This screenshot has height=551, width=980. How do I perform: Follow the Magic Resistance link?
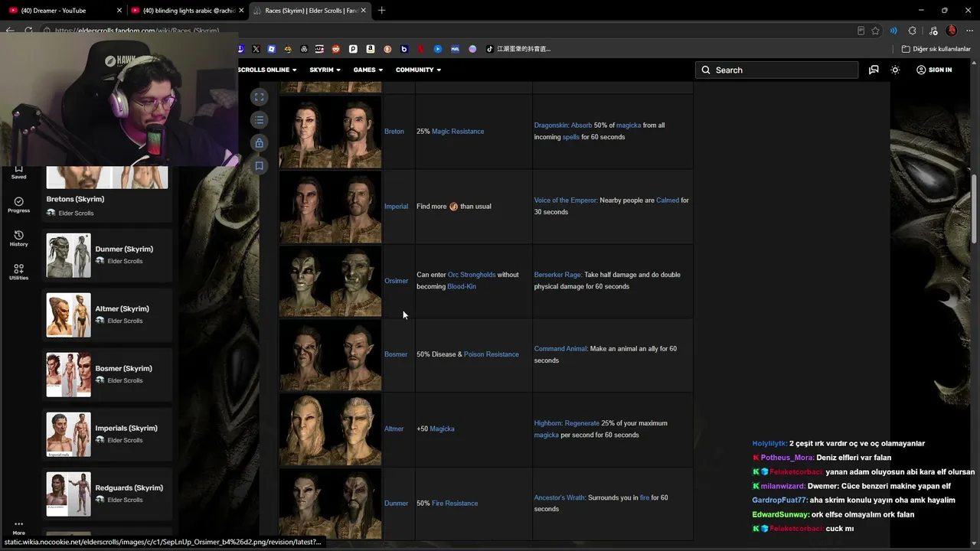click(x=458, y=132)
